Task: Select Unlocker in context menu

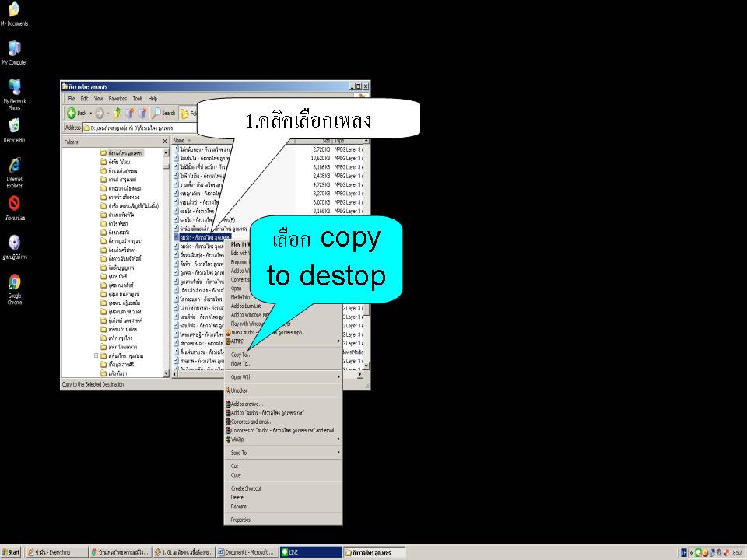Action: click(283, 390)
